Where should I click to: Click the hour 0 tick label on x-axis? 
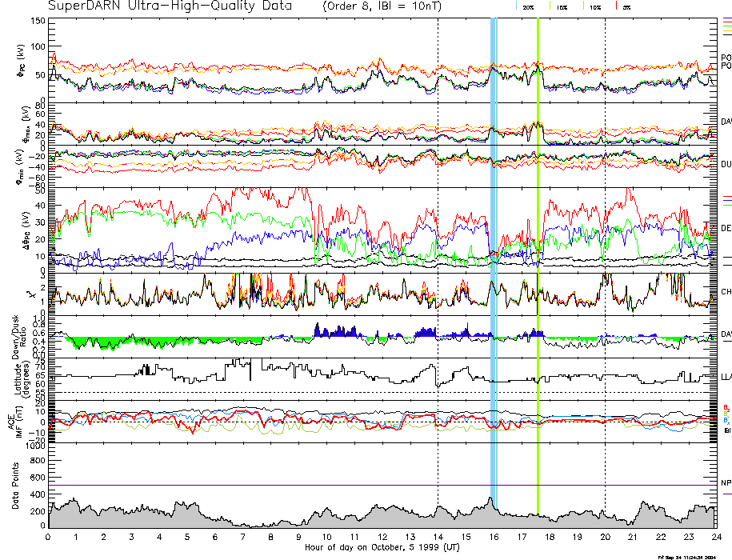pos(49,538)
